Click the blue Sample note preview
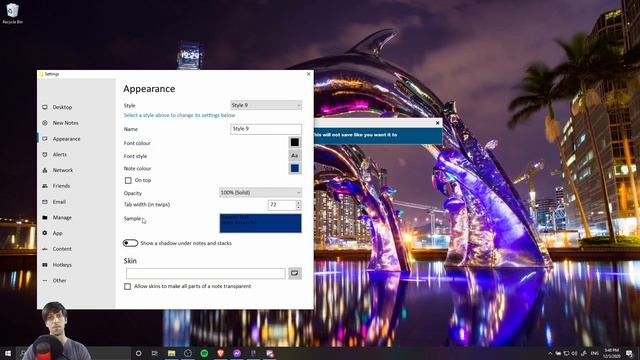 pyautogui.click(x=260, y=223)
